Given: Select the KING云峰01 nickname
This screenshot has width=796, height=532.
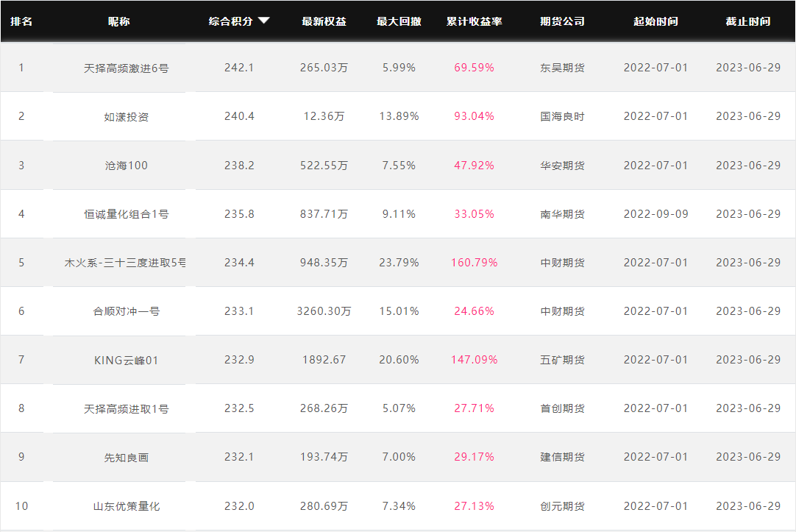Looking at the screenshot, I should pos(126,360).
